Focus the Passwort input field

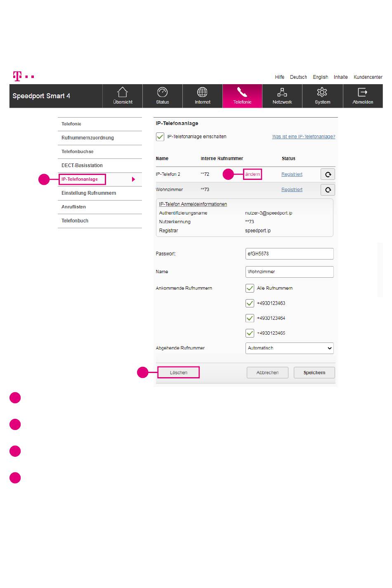[x=289, y=254]
